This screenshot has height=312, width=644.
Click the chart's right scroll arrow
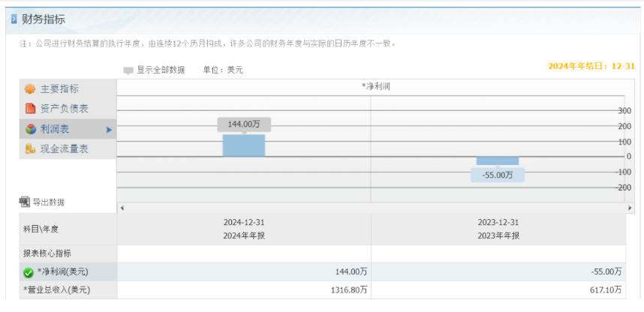[630, 208]
